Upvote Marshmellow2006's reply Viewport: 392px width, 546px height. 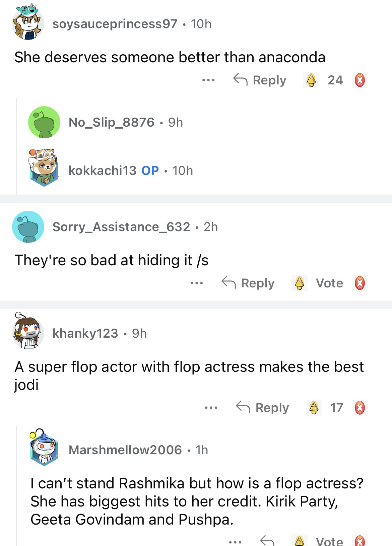(300, 541)
